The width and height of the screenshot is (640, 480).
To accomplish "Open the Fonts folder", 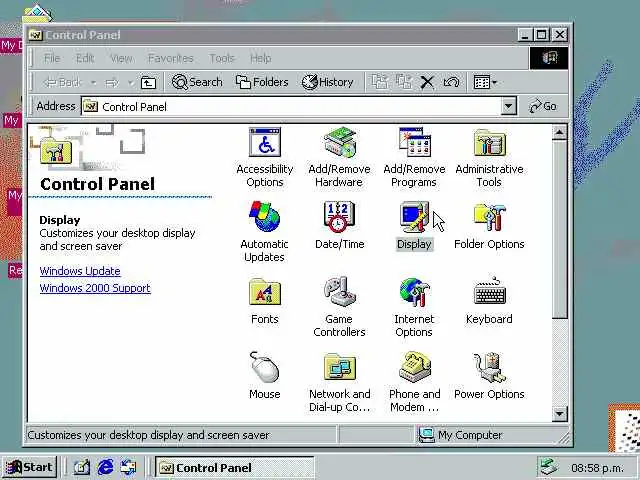I will (264, 301).
